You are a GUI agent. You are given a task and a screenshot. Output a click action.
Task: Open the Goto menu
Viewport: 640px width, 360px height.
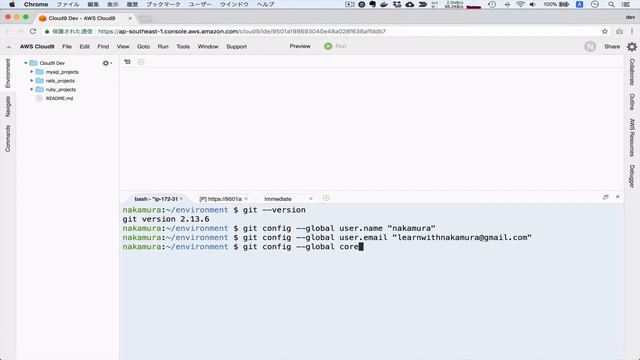(143, 47)
